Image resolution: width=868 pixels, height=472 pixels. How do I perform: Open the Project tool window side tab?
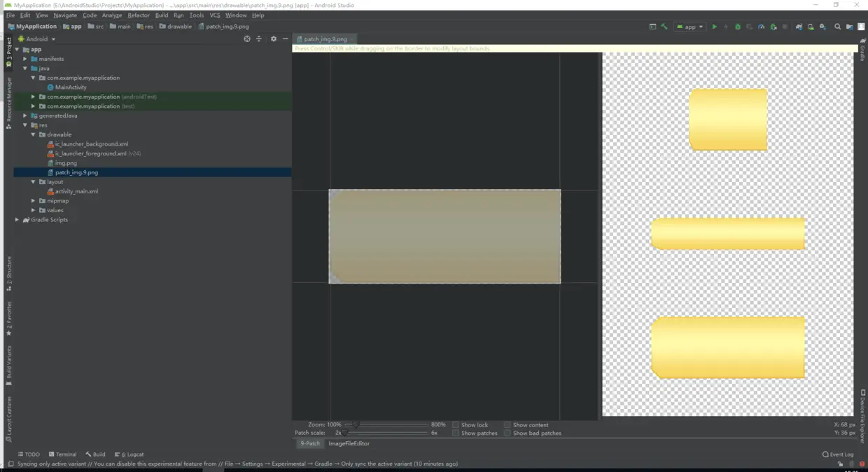(8, 52)
